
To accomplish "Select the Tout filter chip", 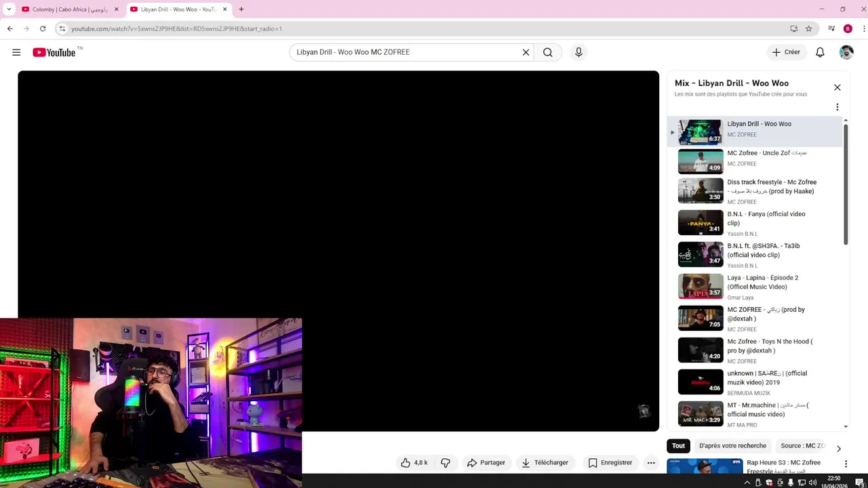I will [679, 446].
